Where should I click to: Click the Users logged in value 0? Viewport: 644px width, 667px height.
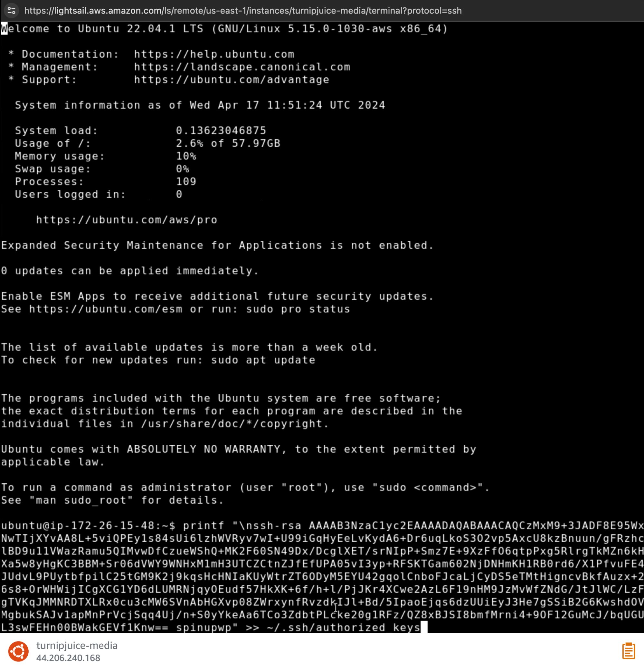[x=179, y=194]
